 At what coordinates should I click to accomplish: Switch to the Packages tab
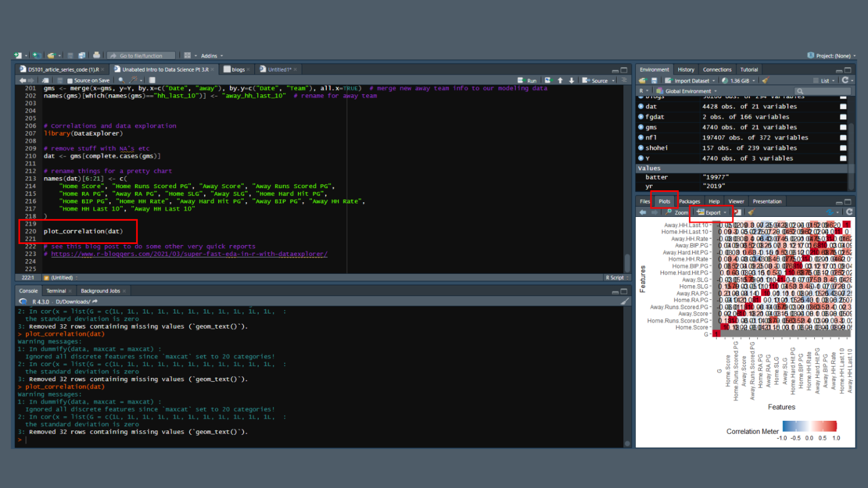coord(689,201)
